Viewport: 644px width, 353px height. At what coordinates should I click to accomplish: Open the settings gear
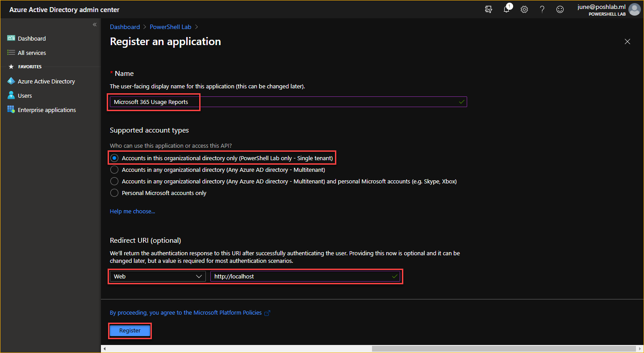[524, 9]
